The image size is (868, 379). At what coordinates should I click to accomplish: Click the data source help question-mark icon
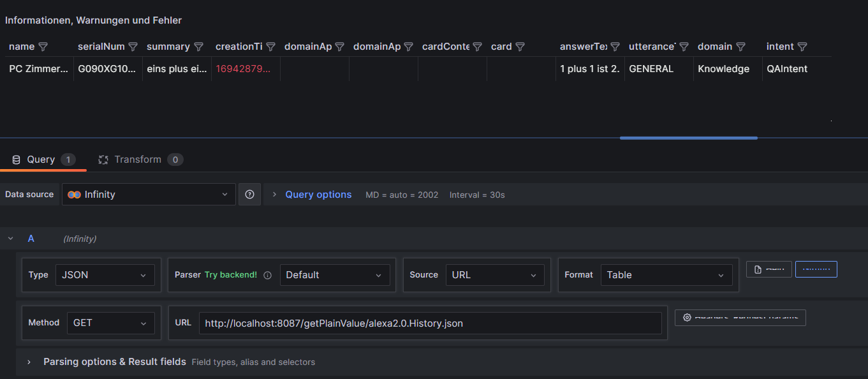(x=249, y=195)
